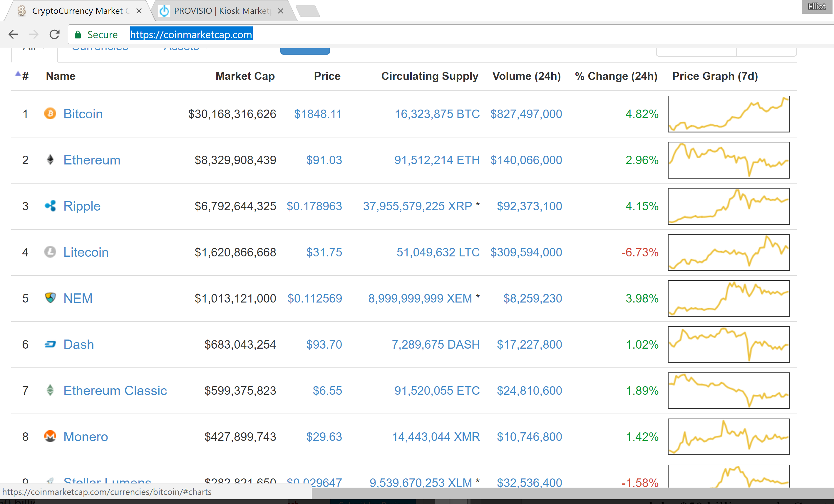Screen dimensions: 834x504
Task: Click NEM price $0.112569
Action: coord(314,298)
